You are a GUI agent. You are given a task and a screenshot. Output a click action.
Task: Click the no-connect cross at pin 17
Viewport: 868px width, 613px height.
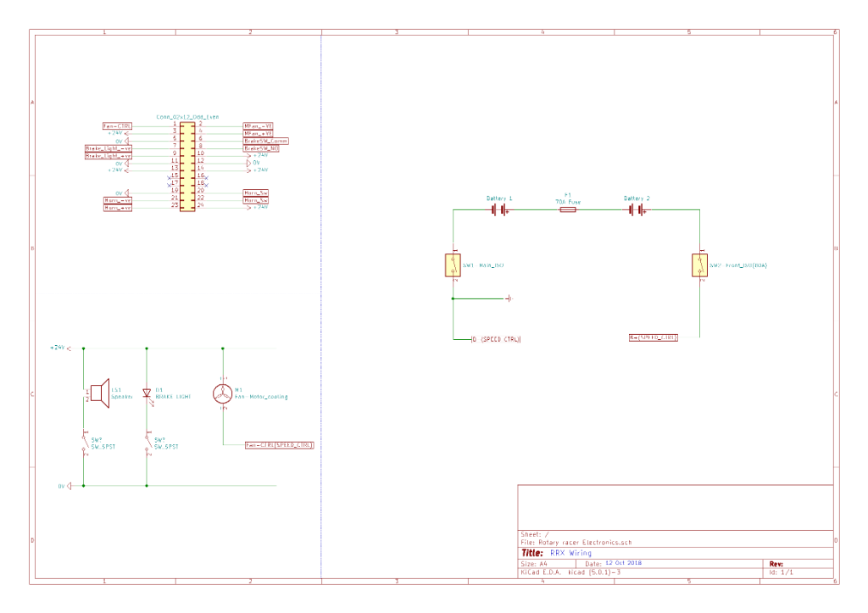(x=170, y=185)
